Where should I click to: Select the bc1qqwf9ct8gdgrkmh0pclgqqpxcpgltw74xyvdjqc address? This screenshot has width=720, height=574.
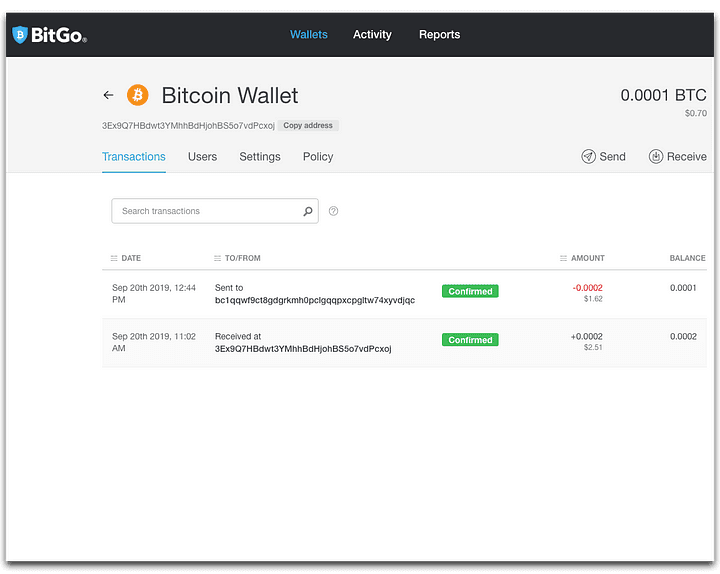coord(315,300)
